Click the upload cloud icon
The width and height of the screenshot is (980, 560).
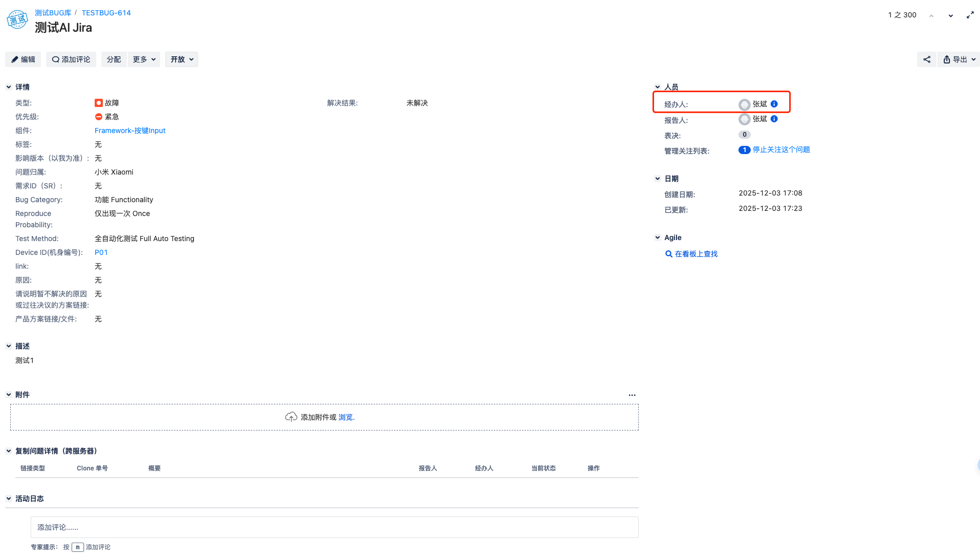(291, 417)
